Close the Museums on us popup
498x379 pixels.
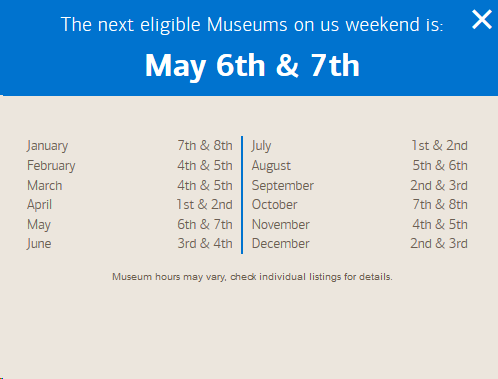(482, 19)
